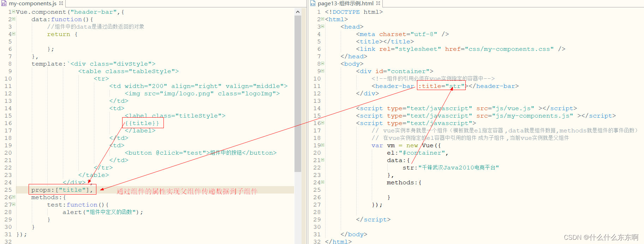Click the '</script>' line at line 29
This screenshot has width=644, height=244.
373,220
